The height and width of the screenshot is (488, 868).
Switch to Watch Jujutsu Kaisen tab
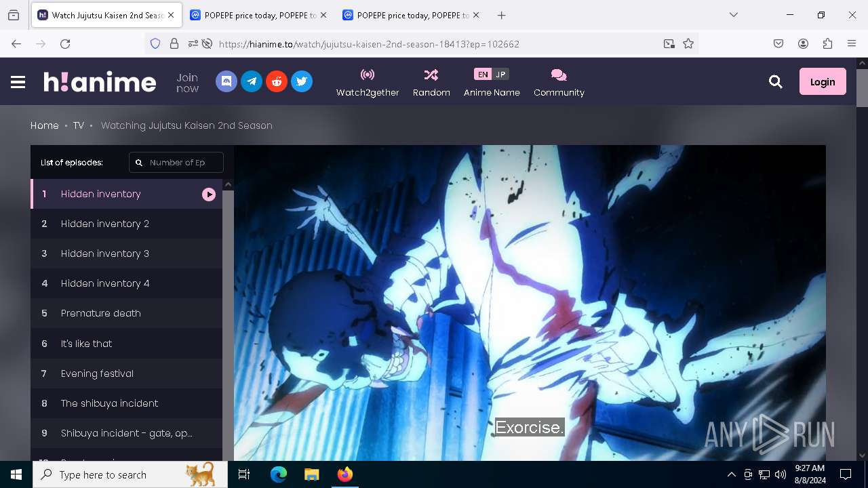106,15
